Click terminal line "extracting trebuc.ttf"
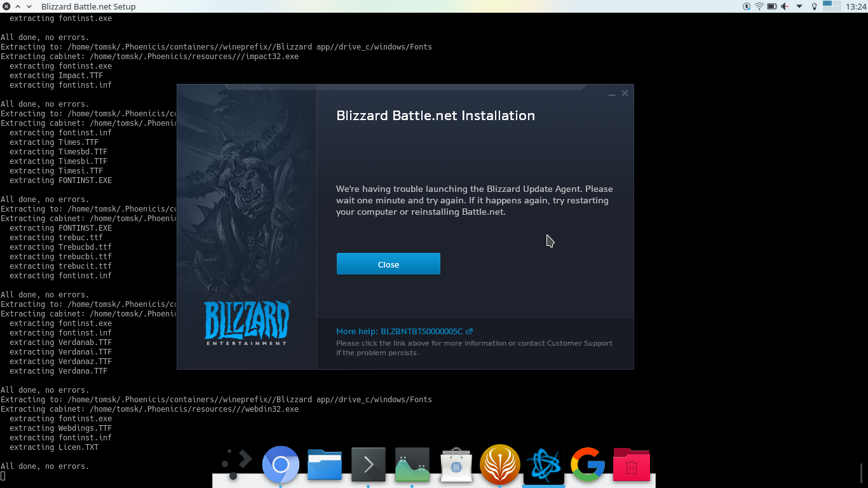 (x=56, y=238)
